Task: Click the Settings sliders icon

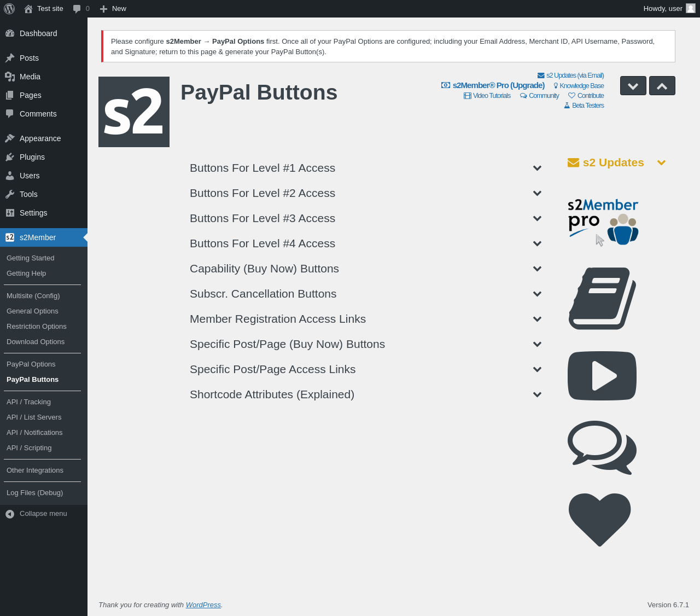Action: point(10,213)
